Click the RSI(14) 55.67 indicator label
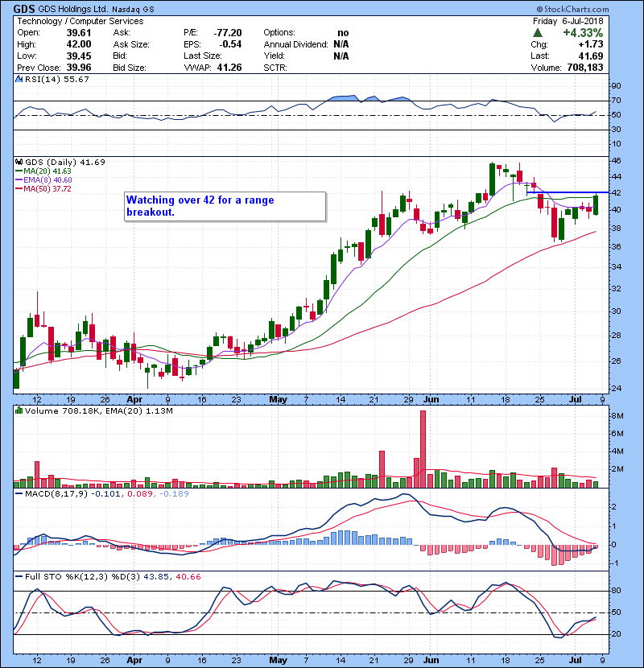 click(56, 79)
